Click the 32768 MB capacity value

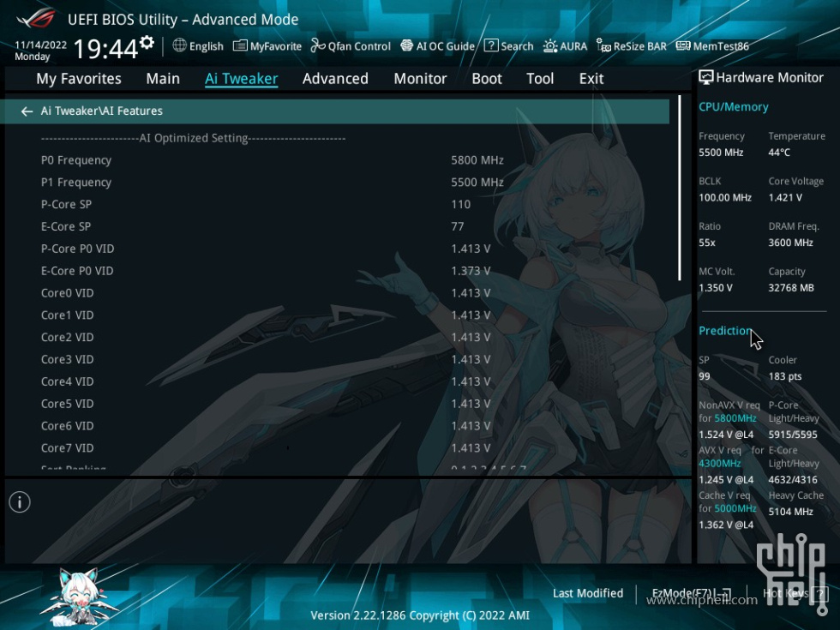pos(790,288)
